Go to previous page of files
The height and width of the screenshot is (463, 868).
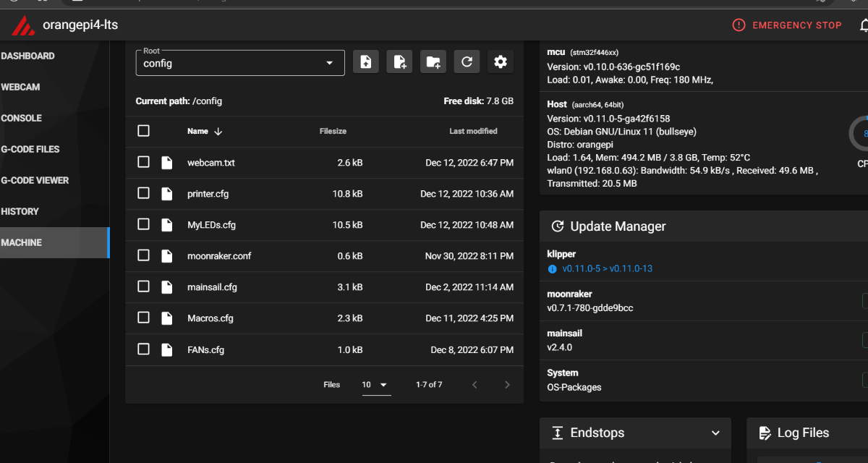[475, 385]
